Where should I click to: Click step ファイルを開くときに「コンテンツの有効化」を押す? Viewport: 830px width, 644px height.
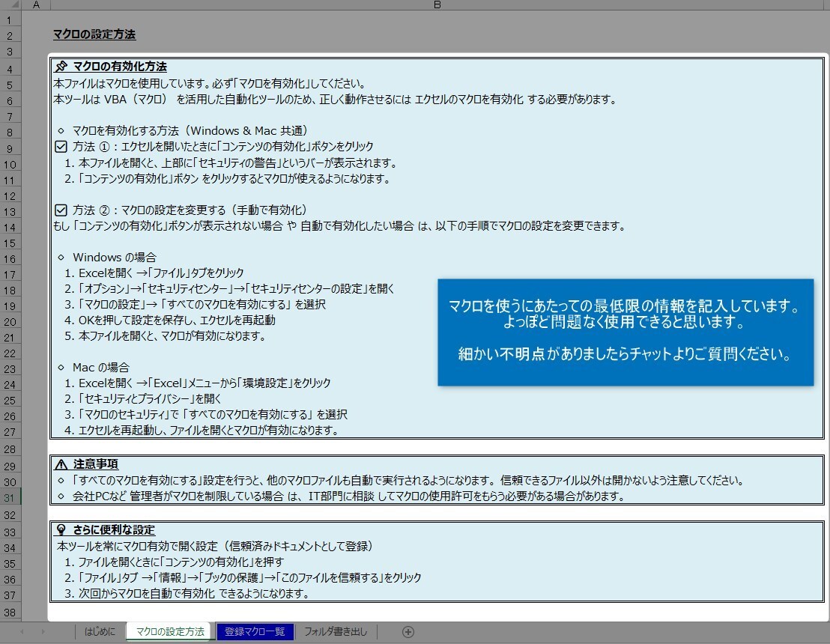click(174, 562)
